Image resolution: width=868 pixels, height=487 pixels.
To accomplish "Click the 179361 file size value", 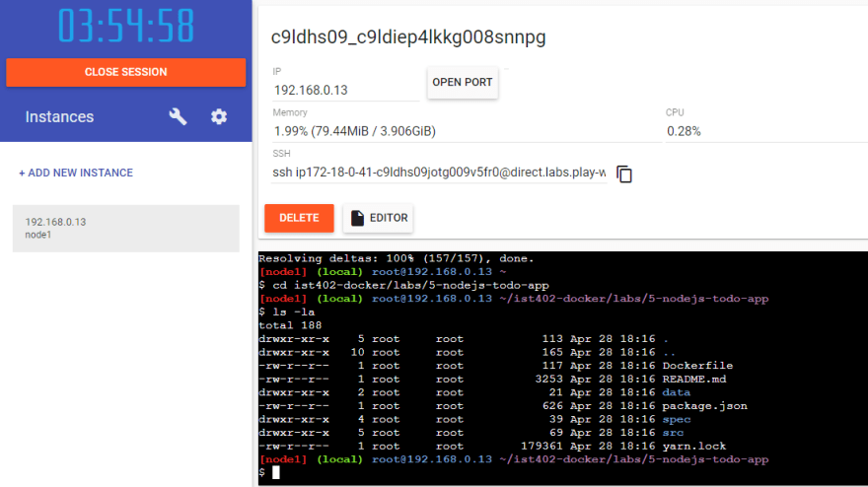I will (542, 446).
